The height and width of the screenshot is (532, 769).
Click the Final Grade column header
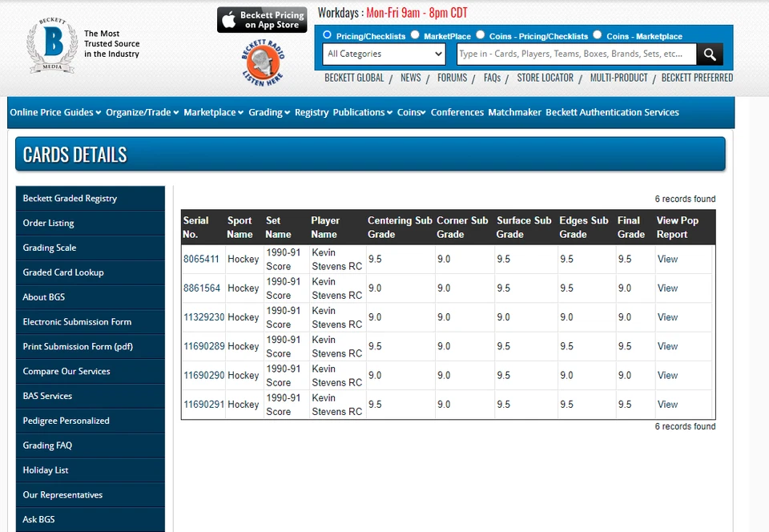pyautogui.click(x=630, y=228)
